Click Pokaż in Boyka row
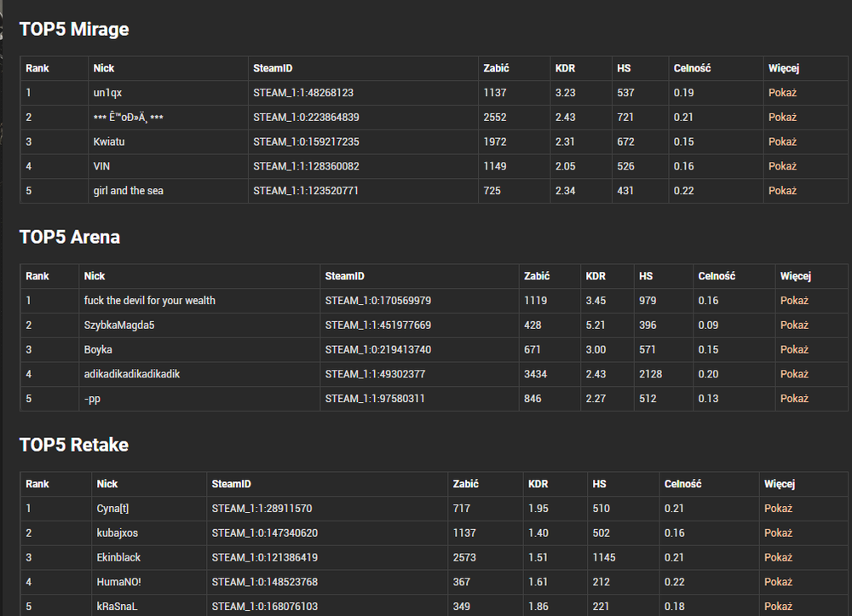This screenshot has width=852, height=616. pyautogui.click(x=794, y=350)
